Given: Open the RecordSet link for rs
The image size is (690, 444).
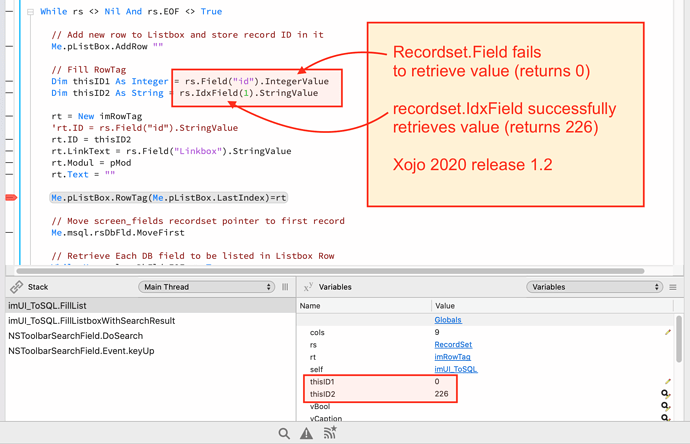Looking at the screenshot, I should (453, 345).
